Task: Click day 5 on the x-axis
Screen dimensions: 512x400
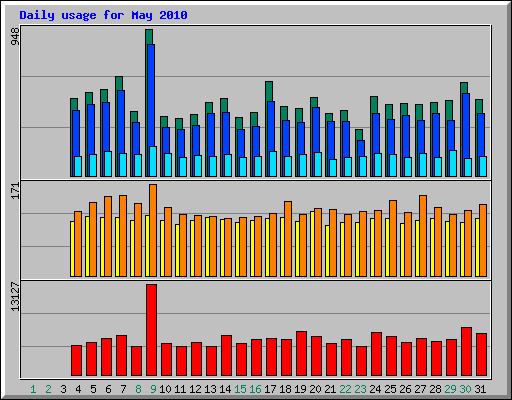Action: (x=93, y=389)
